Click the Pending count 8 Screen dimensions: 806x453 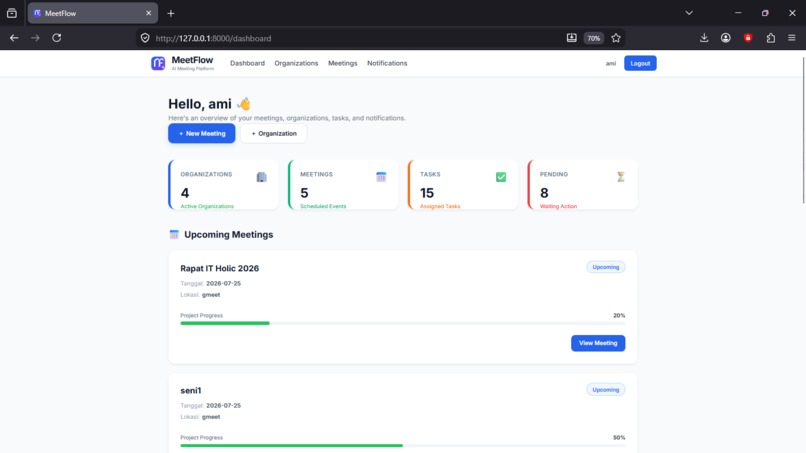[544, 193]
